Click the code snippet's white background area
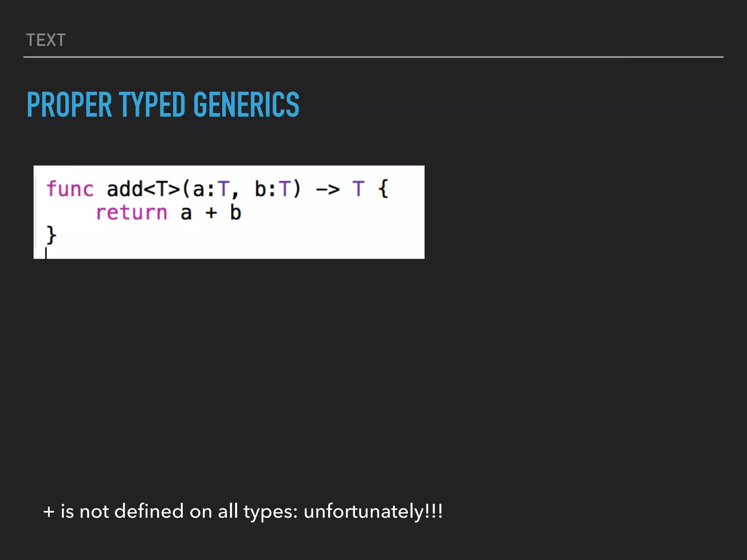The width and height of the screenshot is (747, 560). coord(229,212)
